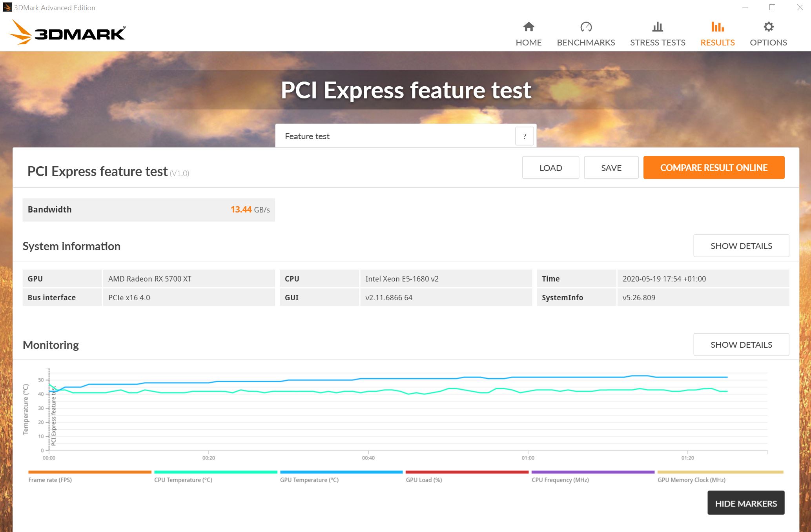The width and height of the screenshot is (811, 532).
Task: Click the Stress Tests bar chart icon
Action: pos(658,27)
